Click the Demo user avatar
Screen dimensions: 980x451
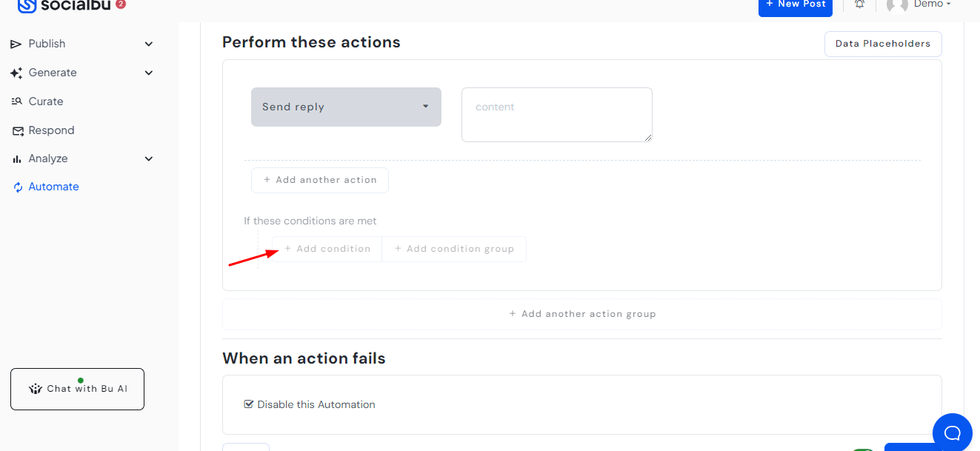tap(896, 6)
